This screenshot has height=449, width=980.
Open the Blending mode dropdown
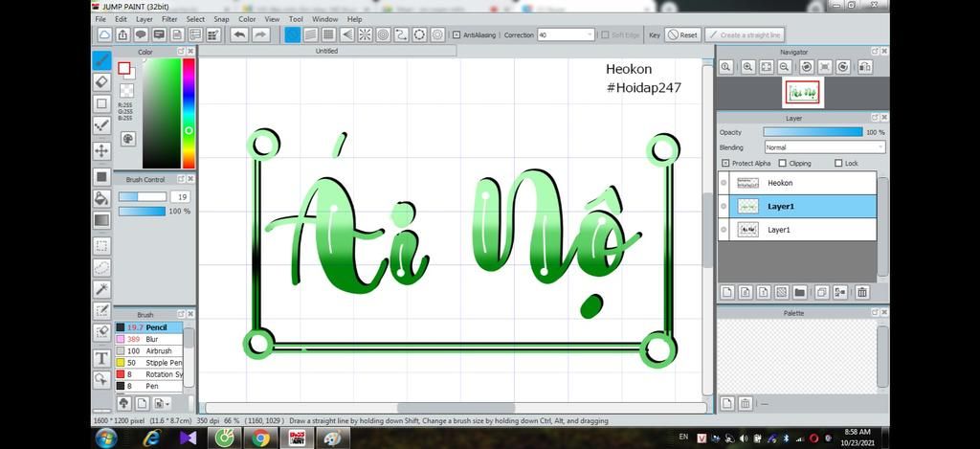(x=825, y=147)
